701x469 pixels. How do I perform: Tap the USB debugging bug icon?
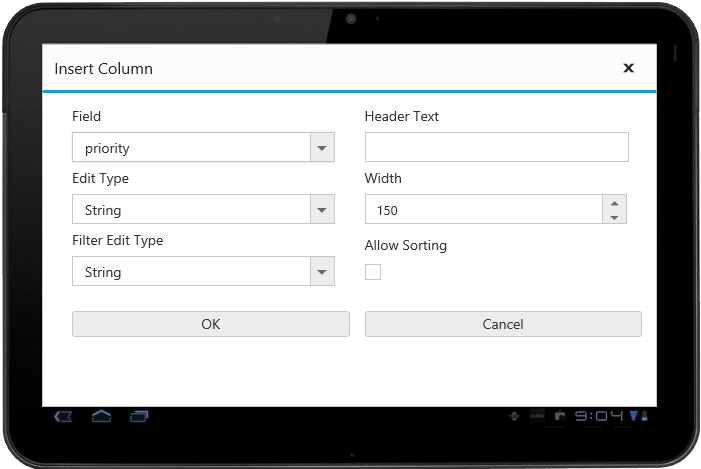coord(514,417)
